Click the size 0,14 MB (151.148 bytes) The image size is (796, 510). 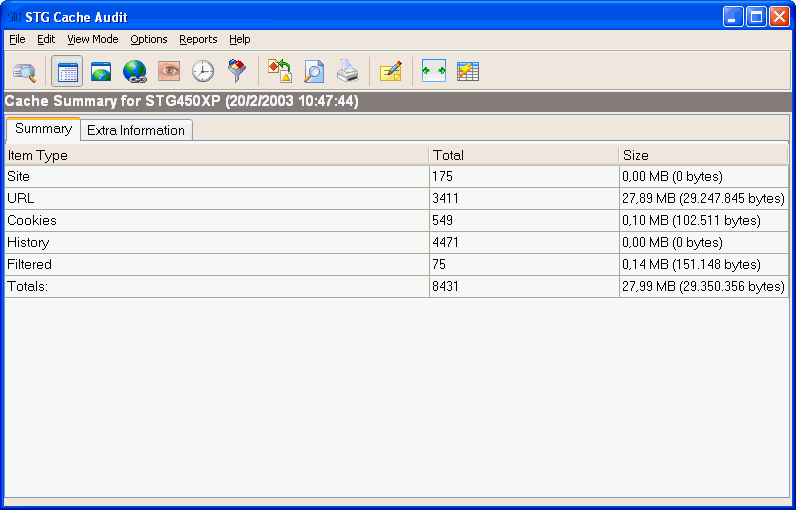click(x=691, y=264)
